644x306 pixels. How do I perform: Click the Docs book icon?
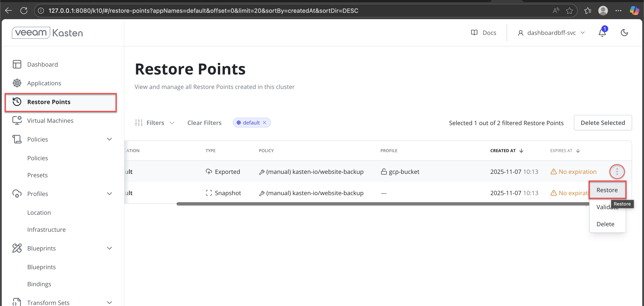[x=474, y=33]
